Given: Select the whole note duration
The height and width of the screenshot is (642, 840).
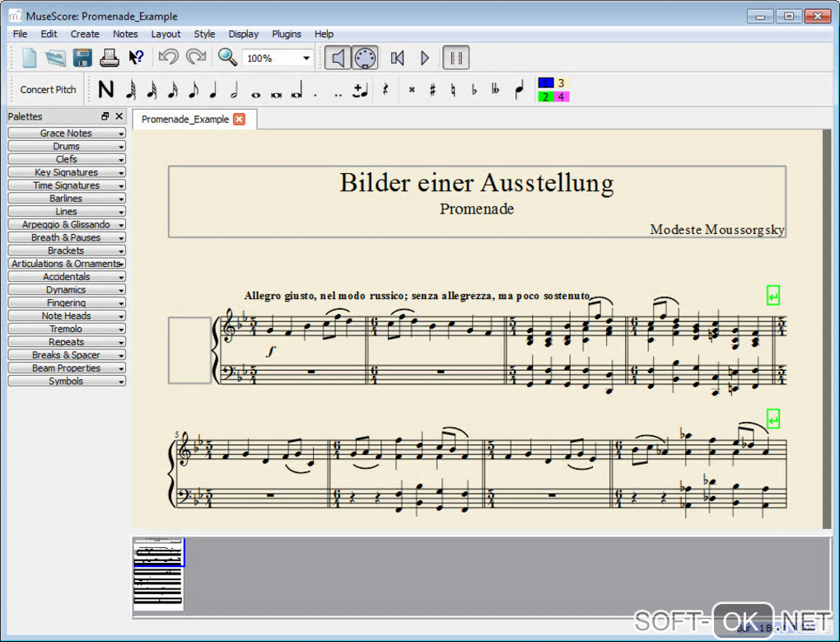Looking at the screenshot, I should (255, 95).
